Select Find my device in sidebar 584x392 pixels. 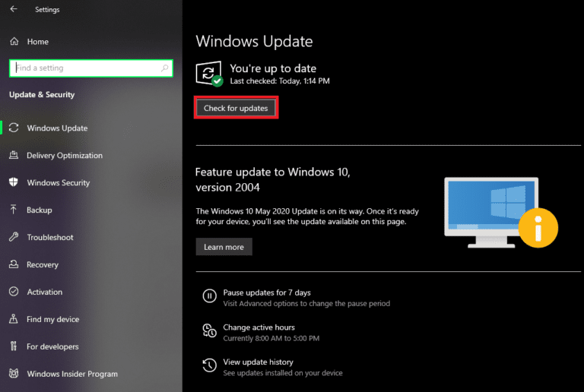coord(52,320)
